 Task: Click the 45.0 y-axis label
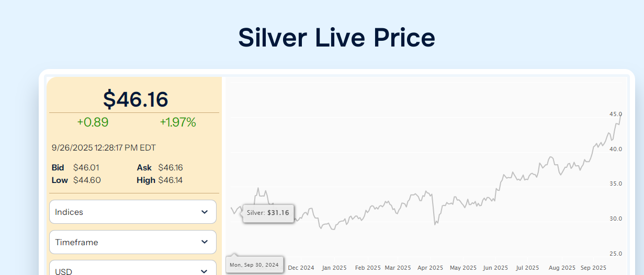615,114
